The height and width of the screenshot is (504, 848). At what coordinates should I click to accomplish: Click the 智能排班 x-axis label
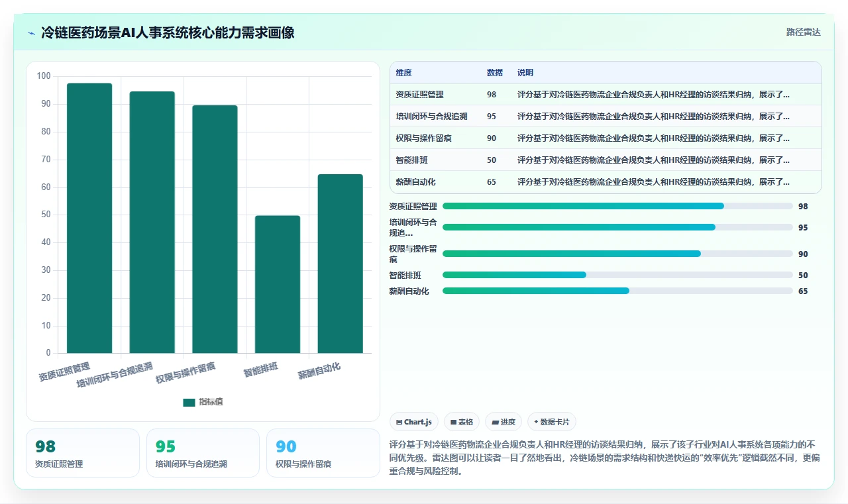pos(261,370)
